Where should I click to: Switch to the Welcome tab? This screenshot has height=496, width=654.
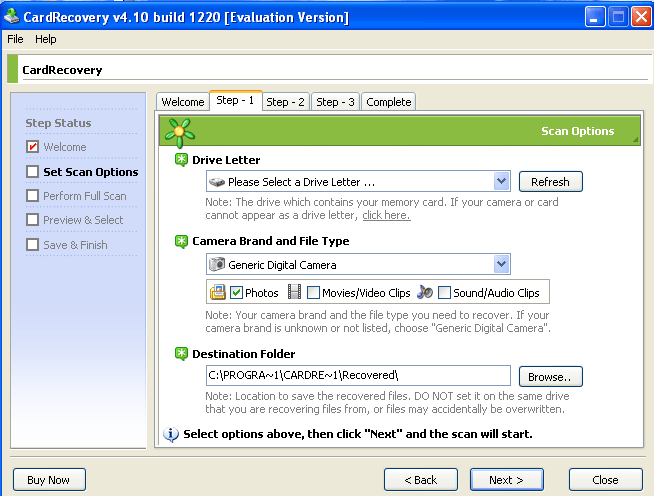coord(183,102)
